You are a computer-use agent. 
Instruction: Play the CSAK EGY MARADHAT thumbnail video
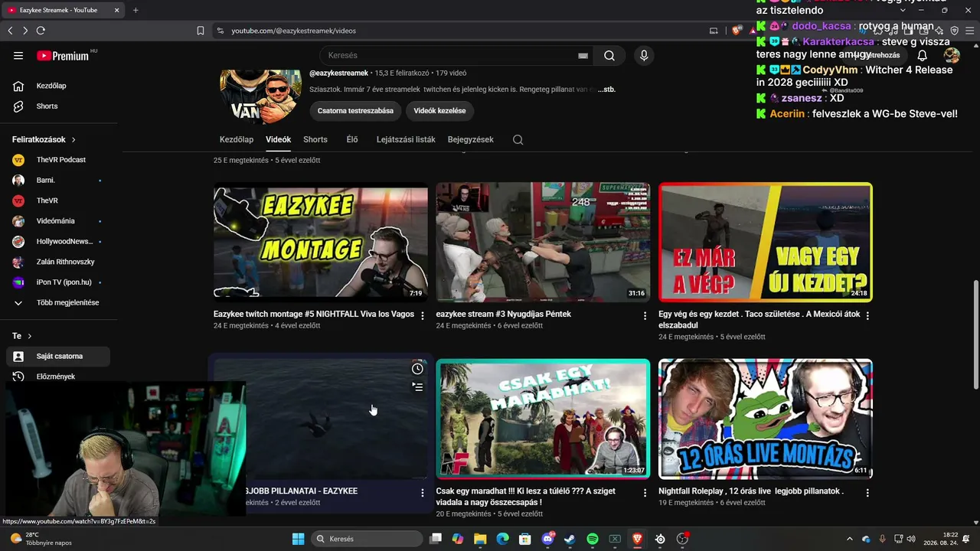(543, 419)
